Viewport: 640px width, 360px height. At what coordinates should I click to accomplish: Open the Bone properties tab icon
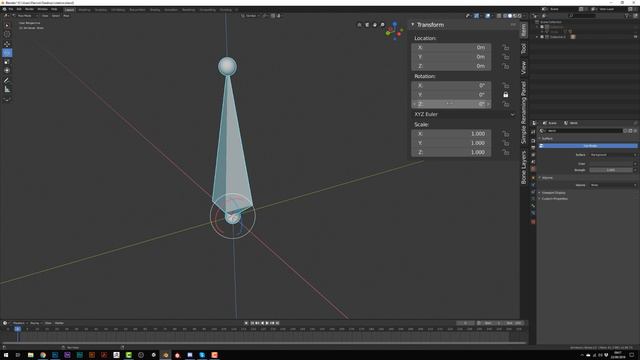[533, 206]
